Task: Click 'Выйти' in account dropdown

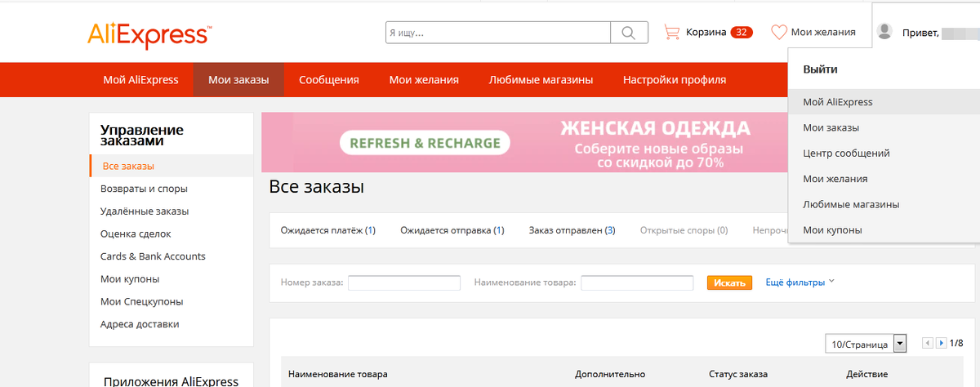Action: (x=820, y=70)
